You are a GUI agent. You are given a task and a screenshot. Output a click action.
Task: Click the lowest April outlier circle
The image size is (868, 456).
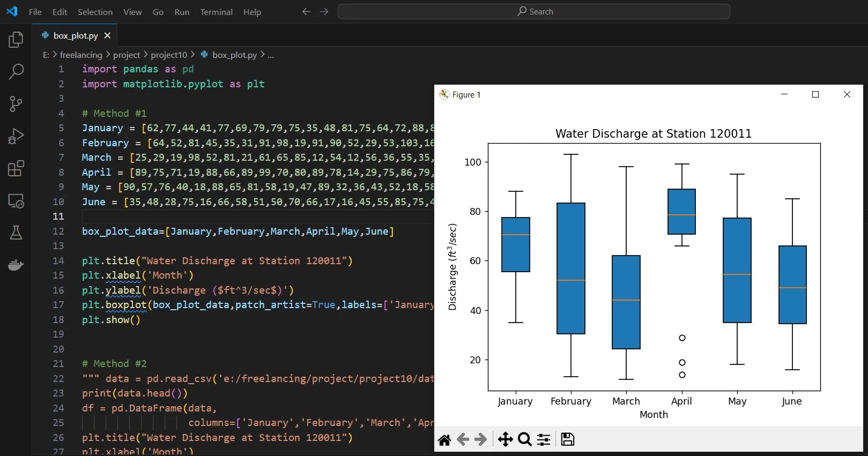tap(682, 375)
